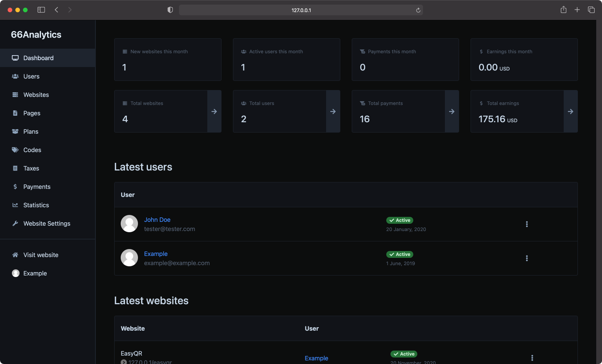The height and width of the screenshot is (364, 602).
Task: Open the Websites sidebar section
Action: pyautogui.click(x=48, y=95)
